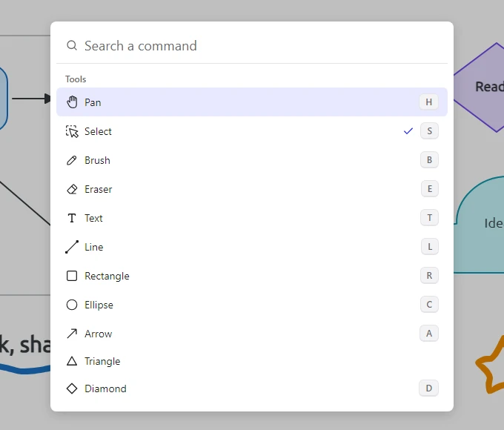Screen dimensions: 504x430
Task: Select the Ellipse circle icon
Action: (72, 305)
